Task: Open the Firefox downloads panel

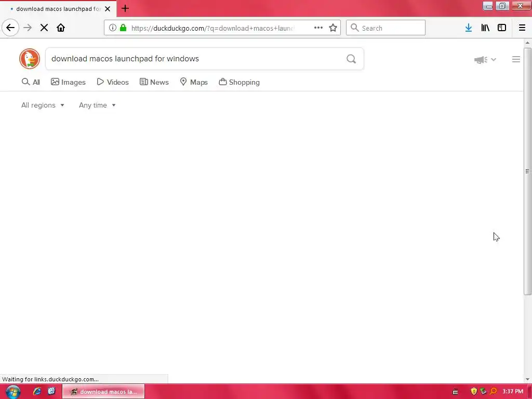Action: 469,28
